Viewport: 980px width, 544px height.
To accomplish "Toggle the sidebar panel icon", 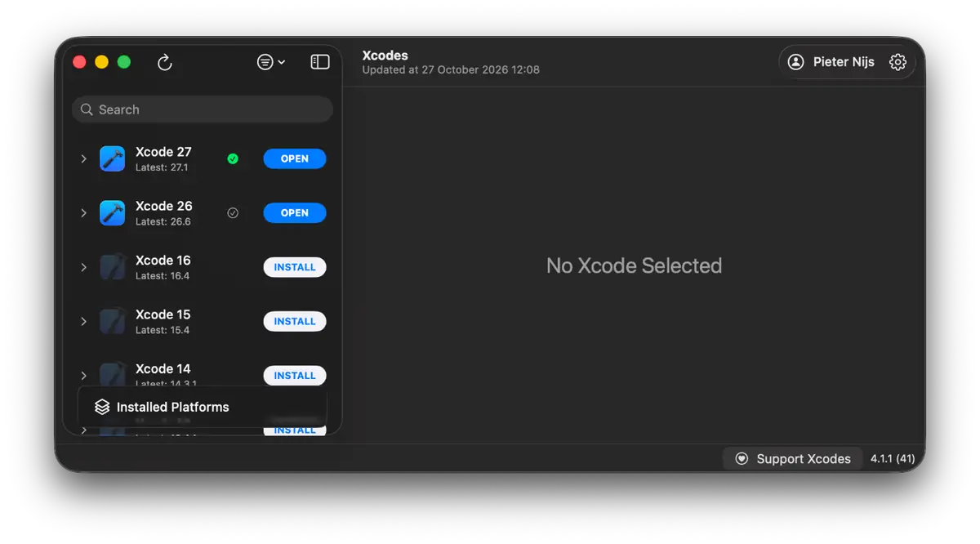I will click(x=320, y=62).
